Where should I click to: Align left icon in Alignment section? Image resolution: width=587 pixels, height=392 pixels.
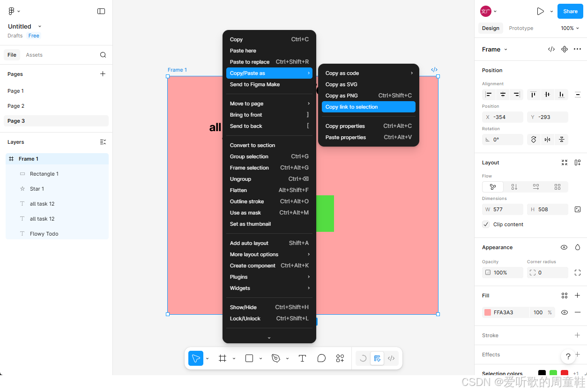click(489, 95)
